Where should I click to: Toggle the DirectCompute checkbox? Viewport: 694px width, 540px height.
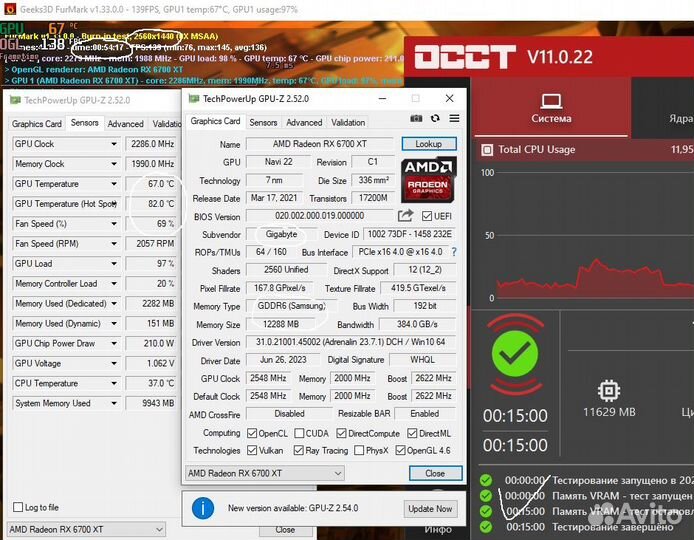[x=341, y=433]
